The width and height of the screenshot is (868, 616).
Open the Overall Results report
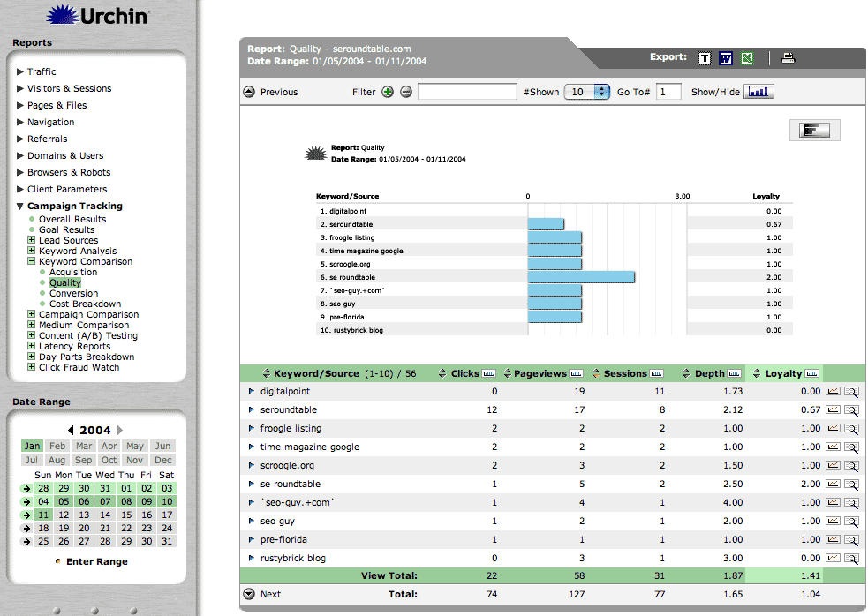(x=72, y=219)
